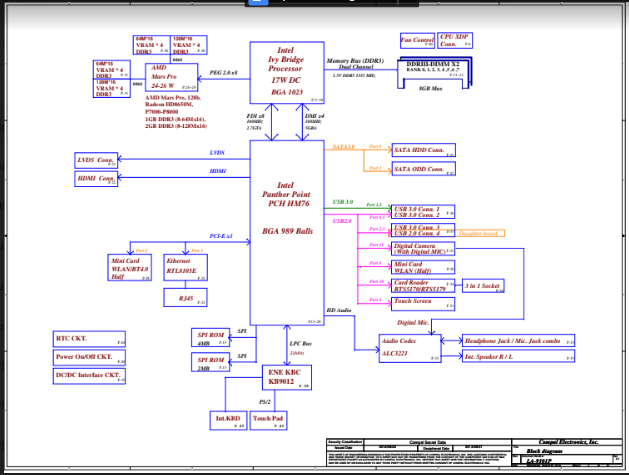Click the USB 2.0 Conn. 4 text
The width and height of the screenshot is (629, 475).
(x=417, y=233)
